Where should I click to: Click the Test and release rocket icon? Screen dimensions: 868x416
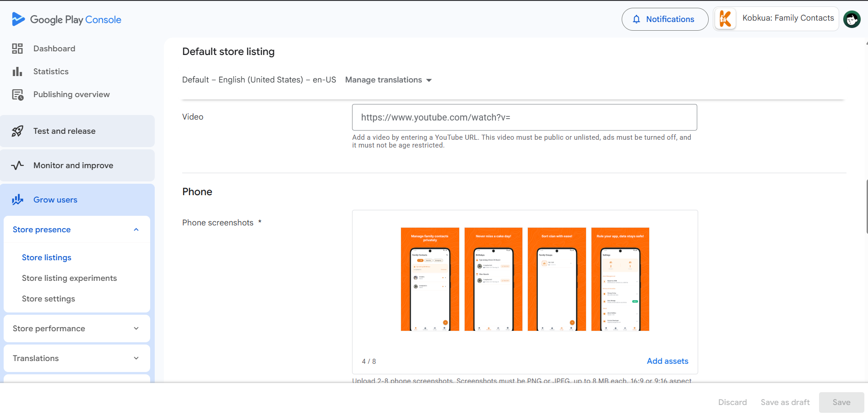(17, 131)
